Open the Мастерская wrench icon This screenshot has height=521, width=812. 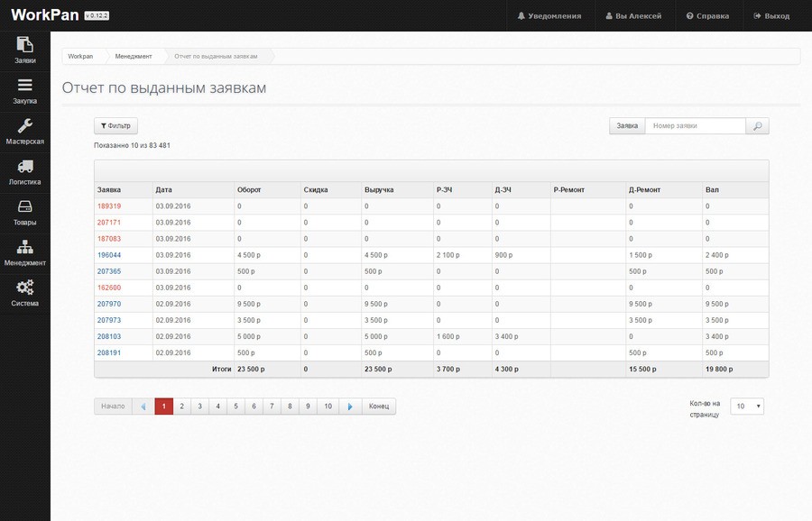pos(25,125)
